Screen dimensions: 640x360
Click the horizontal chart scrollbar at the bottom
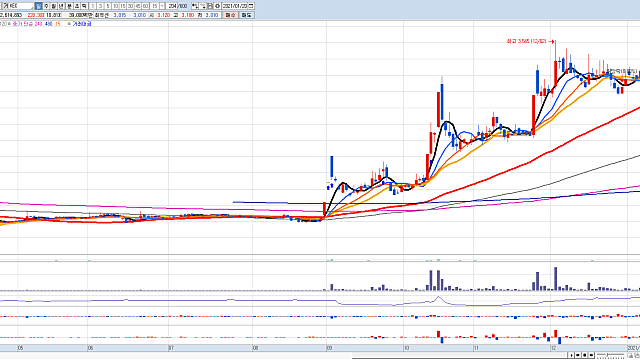[x=460, y=356]
